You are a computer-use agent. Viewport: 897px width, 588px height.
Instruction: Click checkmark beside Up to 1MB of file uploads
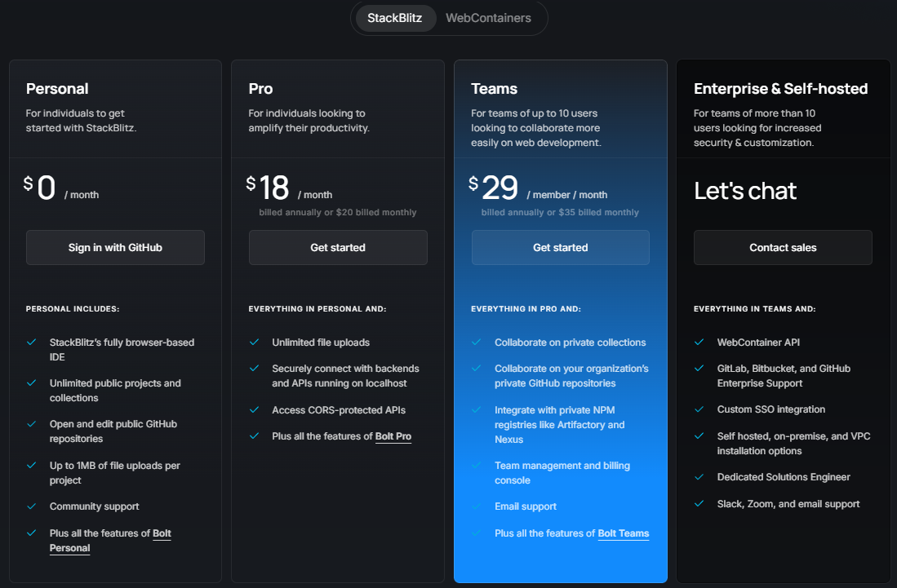click(x=32, y=465)
